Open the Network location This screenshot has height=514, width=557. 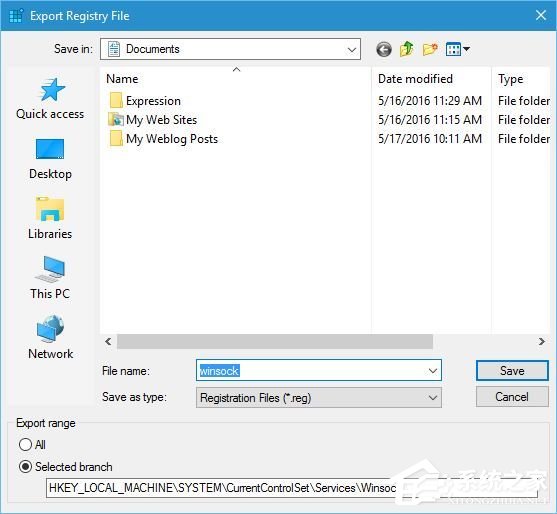tap(50, 337)
